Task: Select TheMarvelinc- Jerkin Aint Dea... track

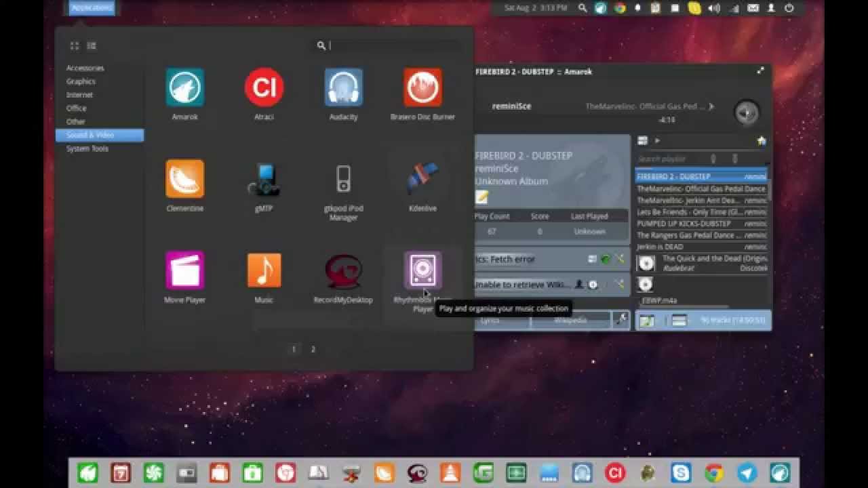Action: point(701,200)
